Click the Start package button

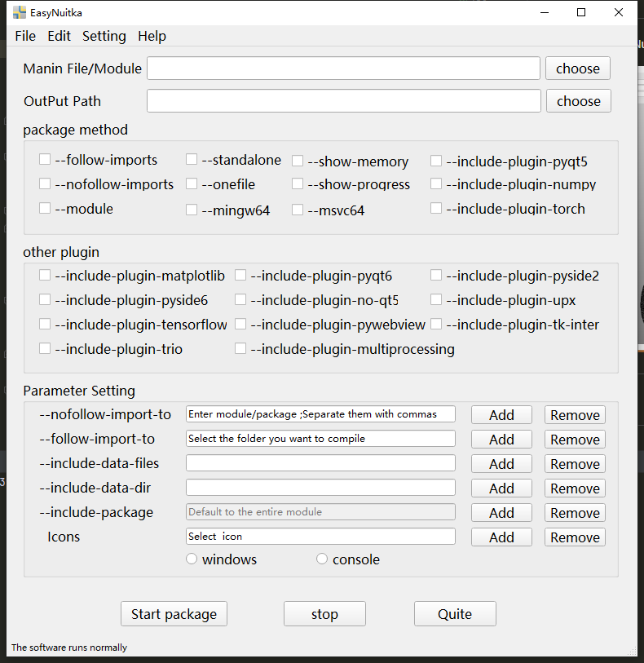point(174,614)
